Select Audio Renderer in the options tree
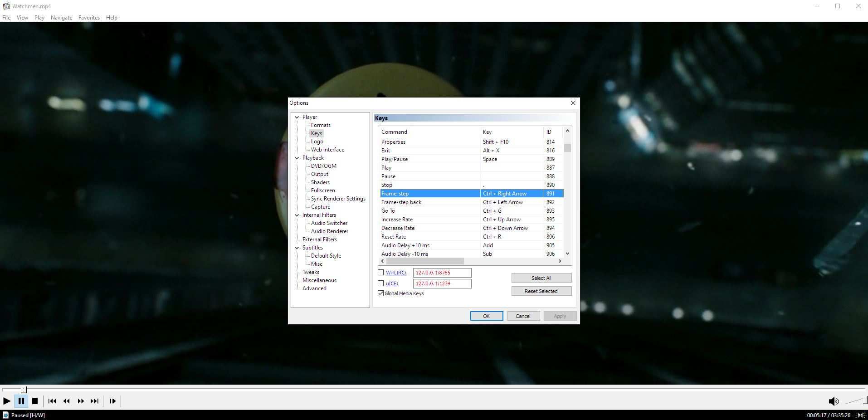 coord(330,231)
